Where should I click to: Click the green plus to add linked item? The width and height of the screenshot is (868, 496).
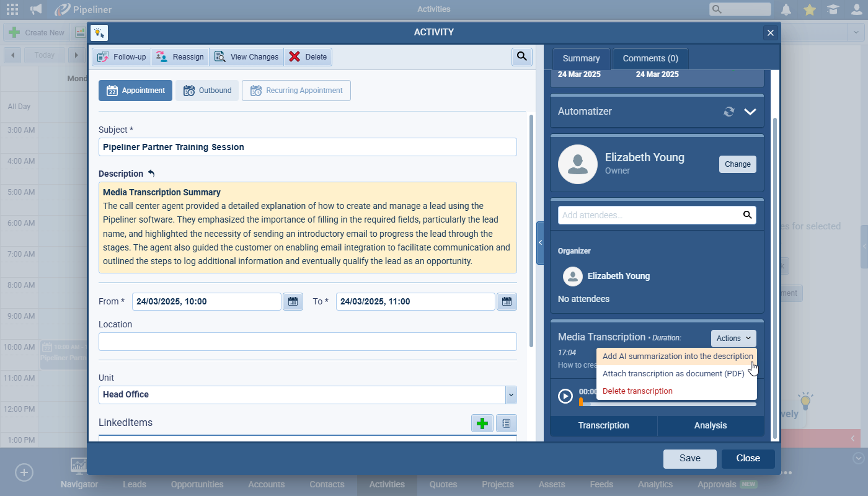click(482, 423)
